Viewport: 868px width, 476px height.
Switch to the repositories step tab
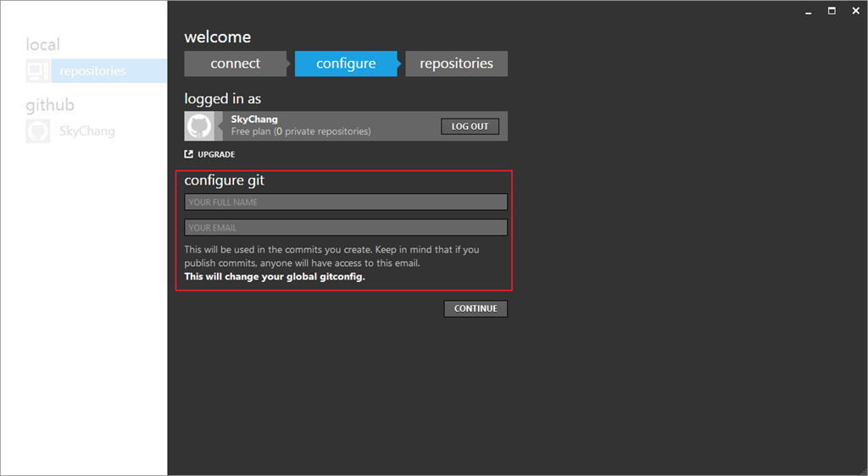point(456,64)
